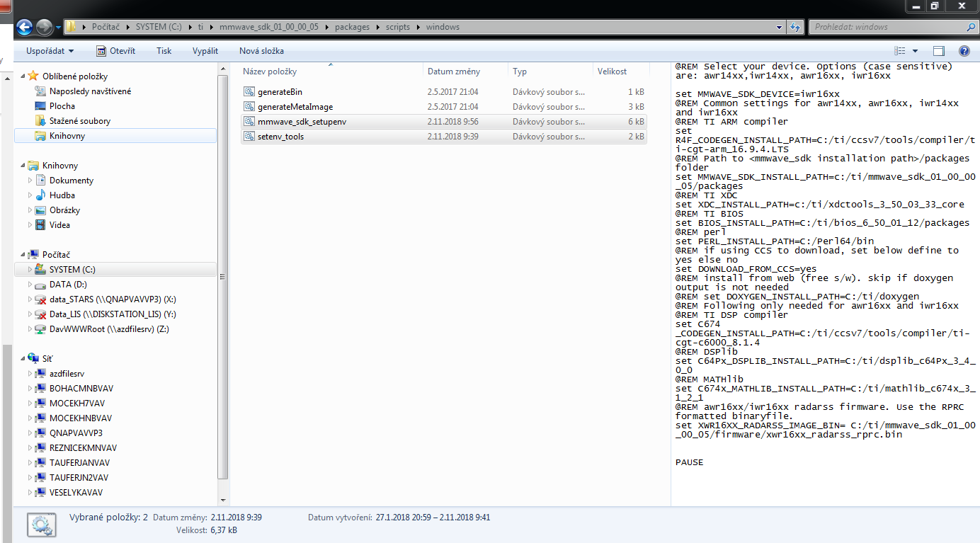The height and width of the screenshot is (543, 980).
Task: Toggle the preview pane visibility
Action: (940, 50)
